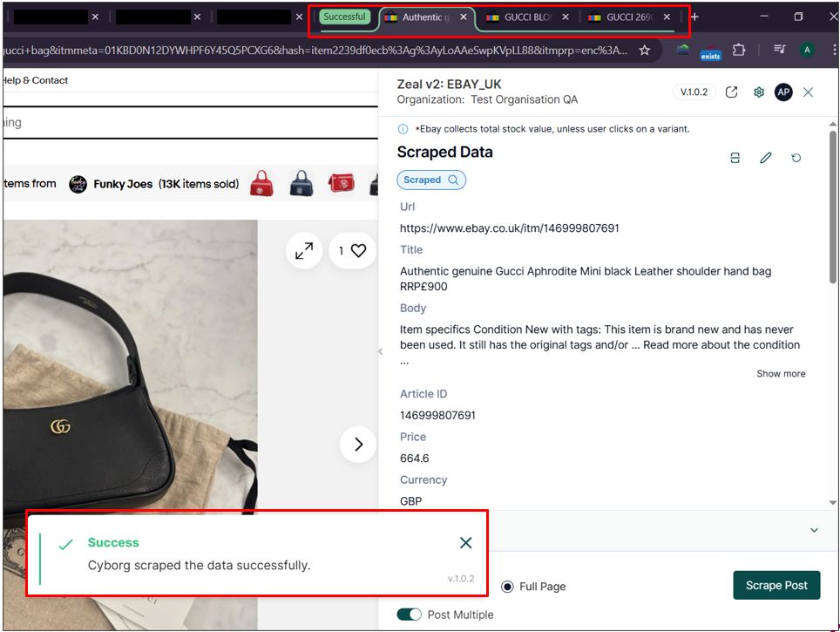Click the Currency value GBP
This screenshot has height=632, width=840.
coord(411,501)
